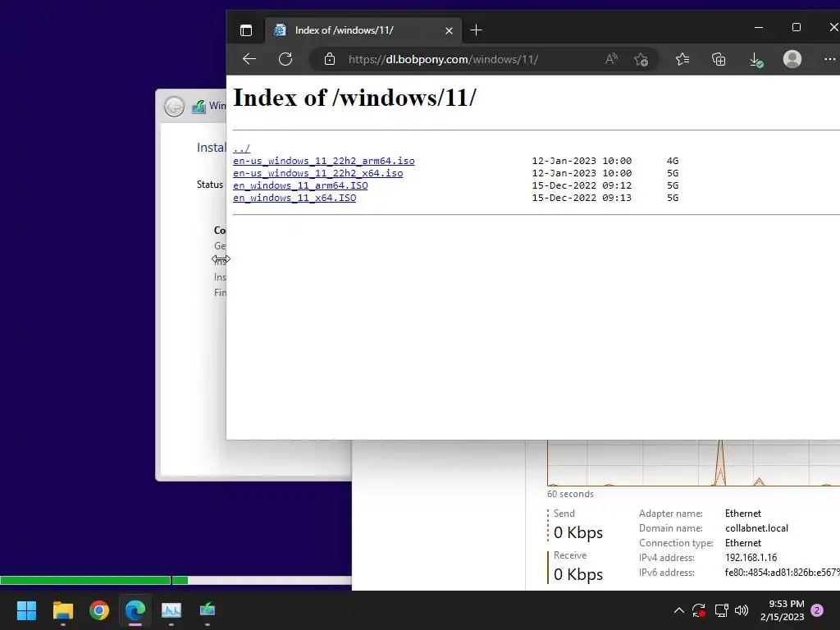Click the IPv4 address 192.168.1.16
Image resolution: width=840 pixels, height=630 pixels.
point(751,558)
